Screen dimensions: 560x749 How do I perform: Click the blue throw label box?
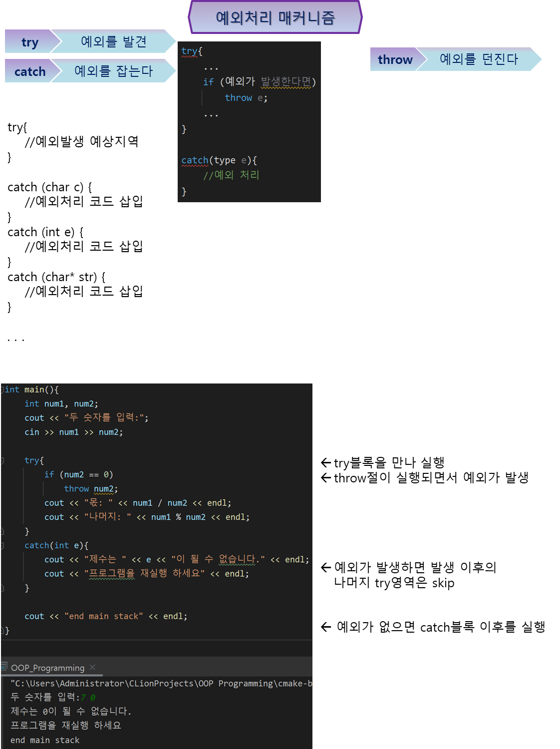[x=395, y=59]
